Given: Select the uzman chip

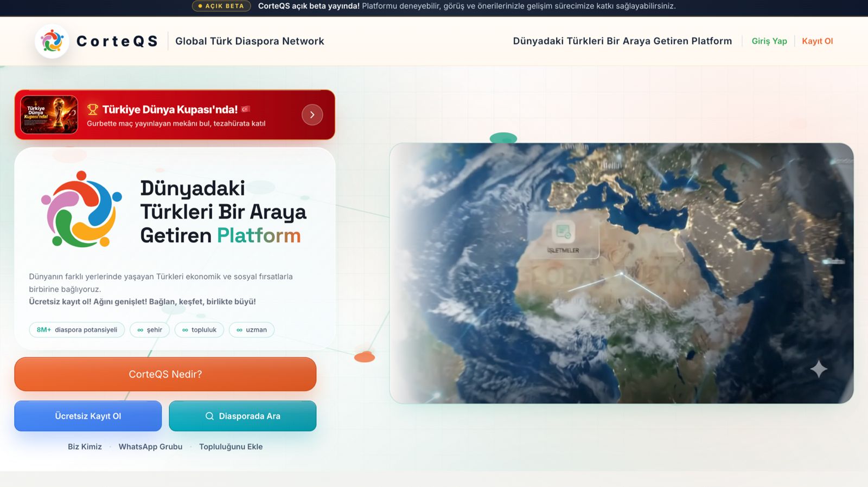Looking at the screenshot, I should (x=252, y=330).
